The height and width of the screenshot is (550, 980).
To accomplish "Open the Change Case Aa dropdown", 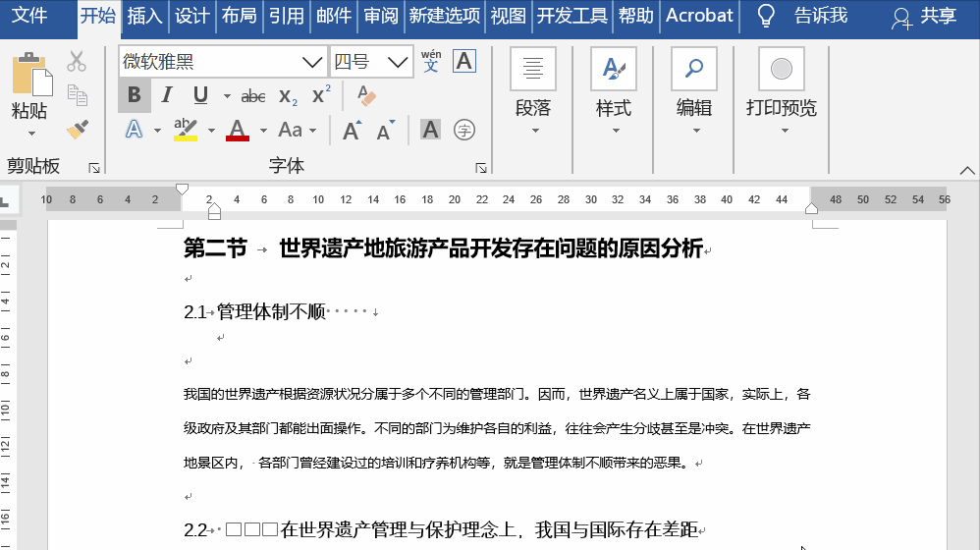I will [297, 130].
